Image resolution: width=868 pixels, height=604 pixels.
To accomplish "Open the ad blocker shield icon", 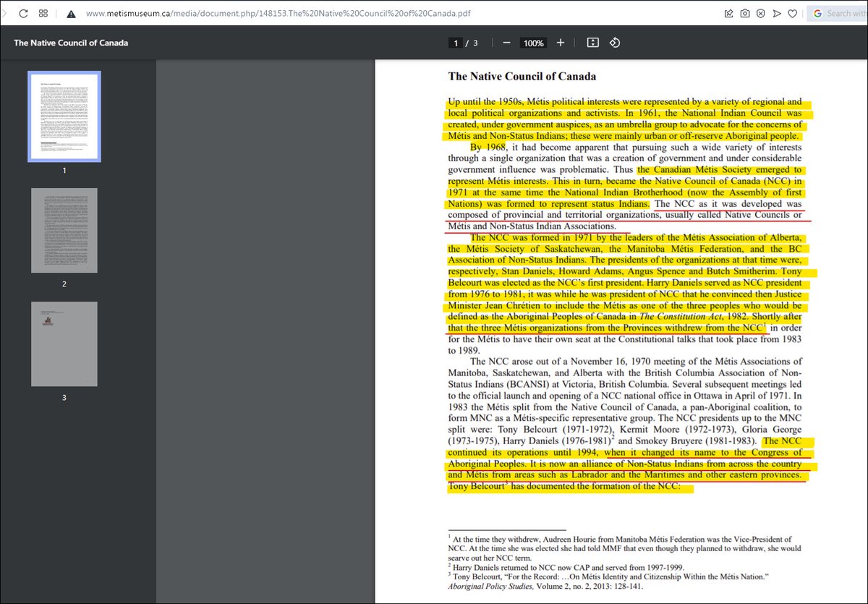I will [761, 13].
